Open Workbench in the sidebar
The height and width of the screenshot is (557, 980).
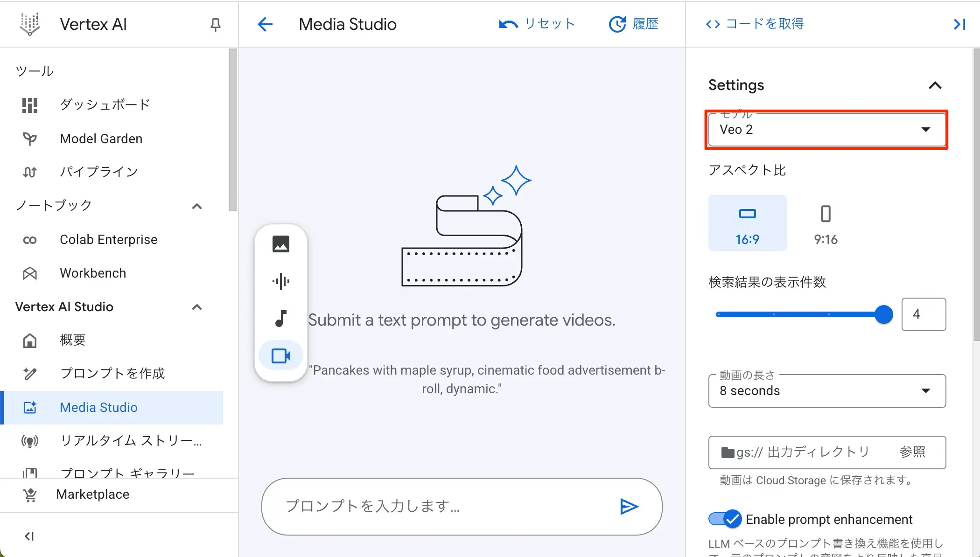coord(112,273)
